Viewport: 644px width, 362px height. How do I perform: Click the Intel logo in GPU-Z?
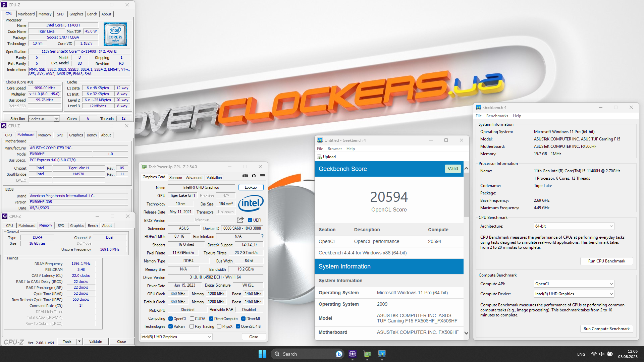[251, 203]
